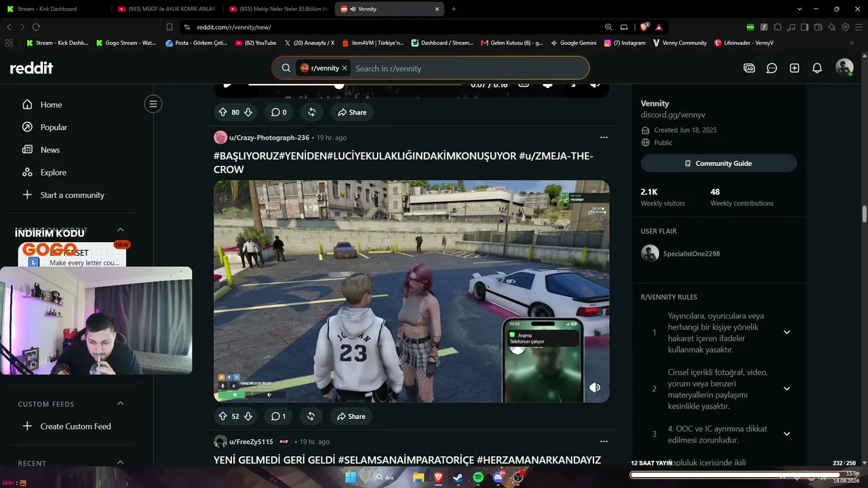868x488 pixels.
Task: Open the Community Guide
Action: coord(719,163)
